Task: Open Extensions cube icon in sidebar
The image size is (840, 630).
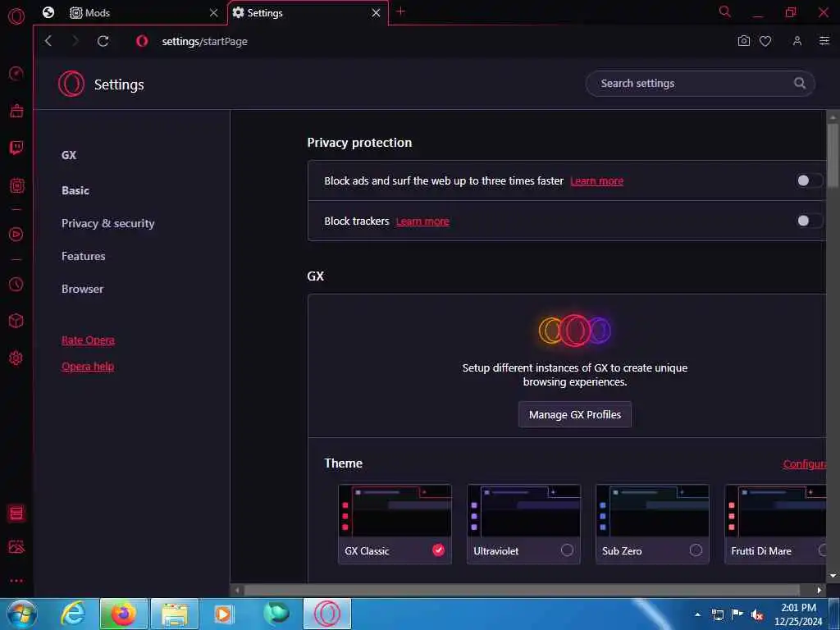Action: click(x=16, y=321)
